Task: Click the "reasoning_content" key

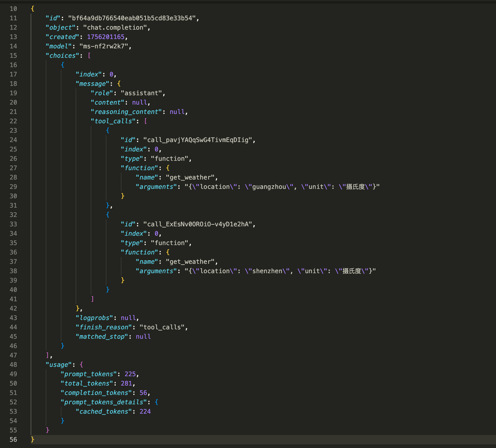Action: [x=126, y=112]
